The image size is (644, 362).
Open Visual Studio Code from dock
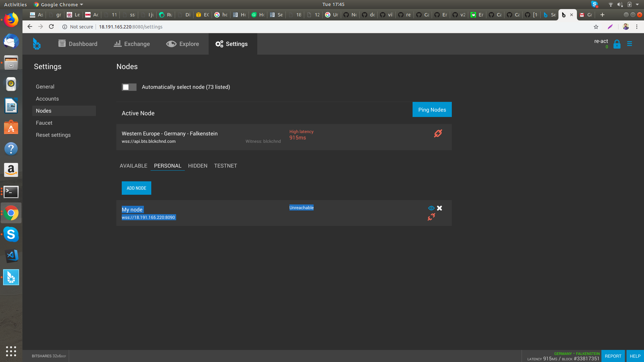pyautogui.click(x=11, y=256)
